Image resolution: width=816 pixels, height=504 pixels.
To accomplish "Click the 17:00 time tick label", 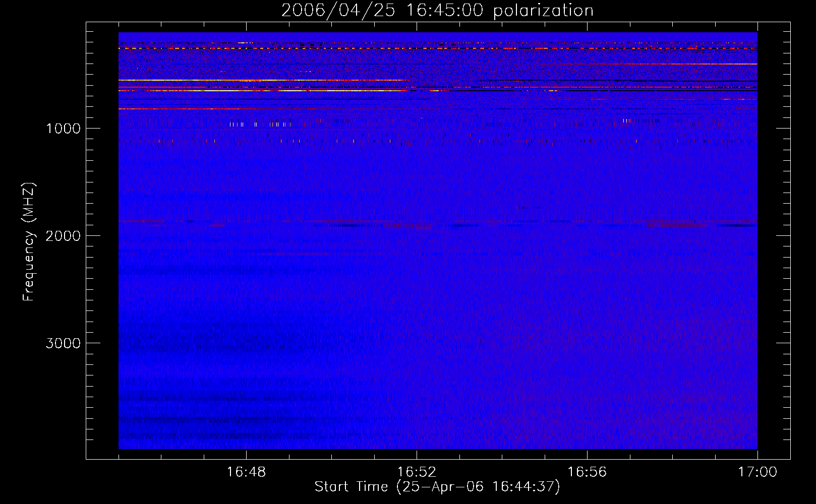I will tap(757, 472).
